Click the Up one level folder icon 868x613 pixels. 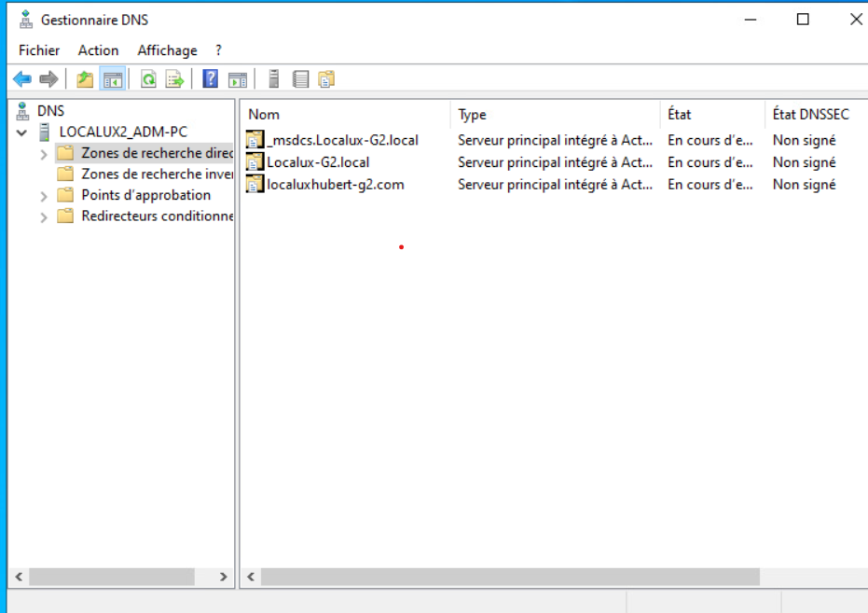tap(85, 79)
